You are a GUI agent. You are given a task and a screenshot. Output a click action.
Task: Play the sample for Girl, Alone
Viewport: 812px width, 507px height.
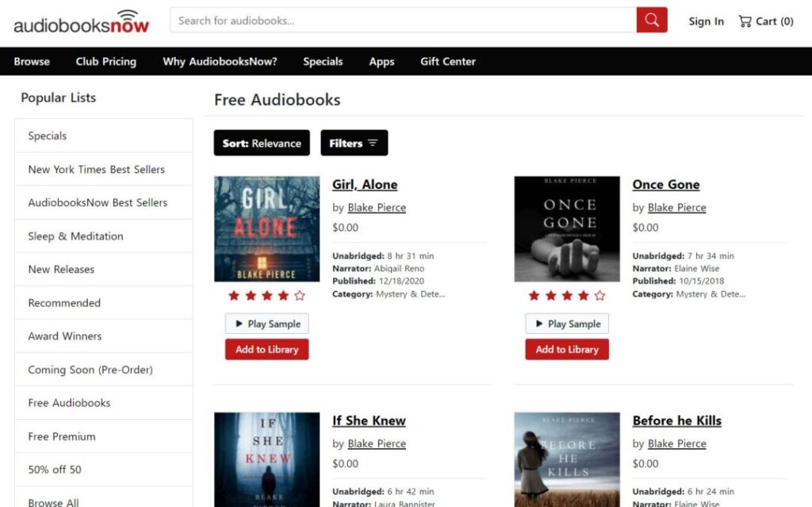coord(266,324)
